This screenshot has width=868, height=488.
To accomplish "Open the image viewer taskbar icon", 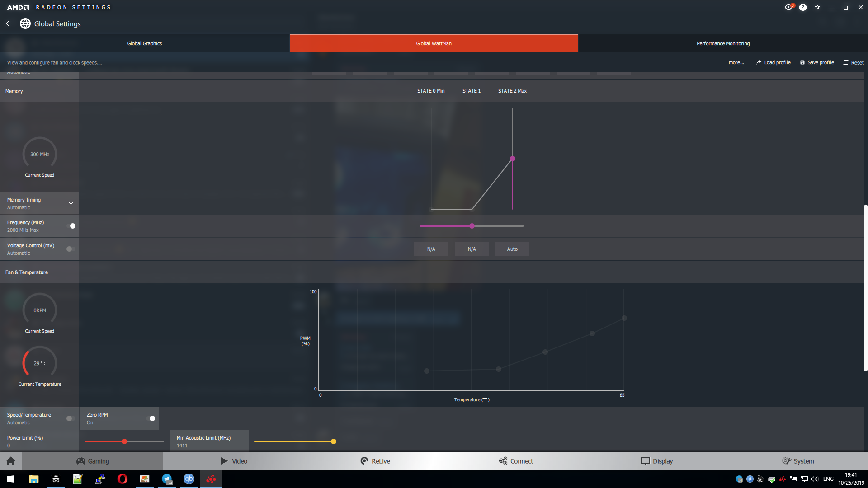I will [145, 479].
